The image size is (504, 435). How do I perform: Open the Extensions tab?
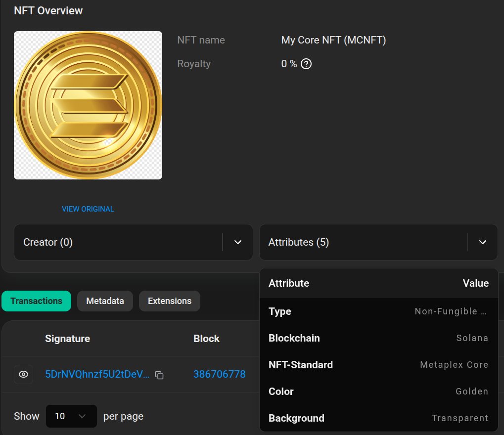coord(170,301)
